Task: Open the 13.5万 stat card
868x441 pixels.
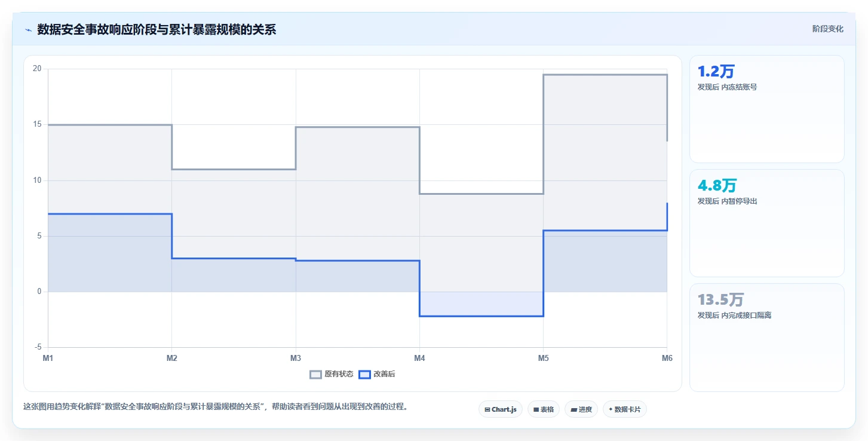Action: (x=767, y=338)
